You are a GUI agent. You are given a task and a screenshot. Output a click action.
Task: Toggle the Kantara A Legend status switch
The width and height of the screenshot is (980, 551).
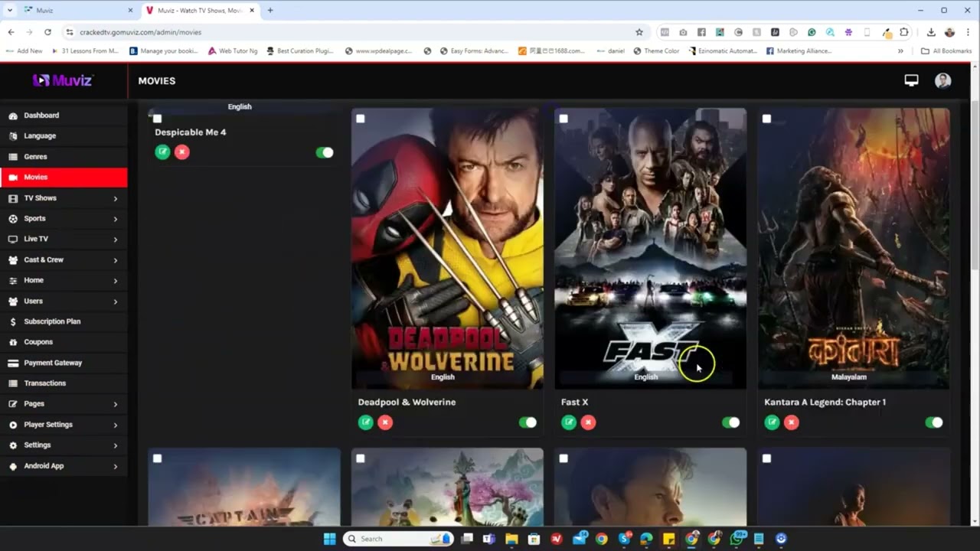coord(933,422)
